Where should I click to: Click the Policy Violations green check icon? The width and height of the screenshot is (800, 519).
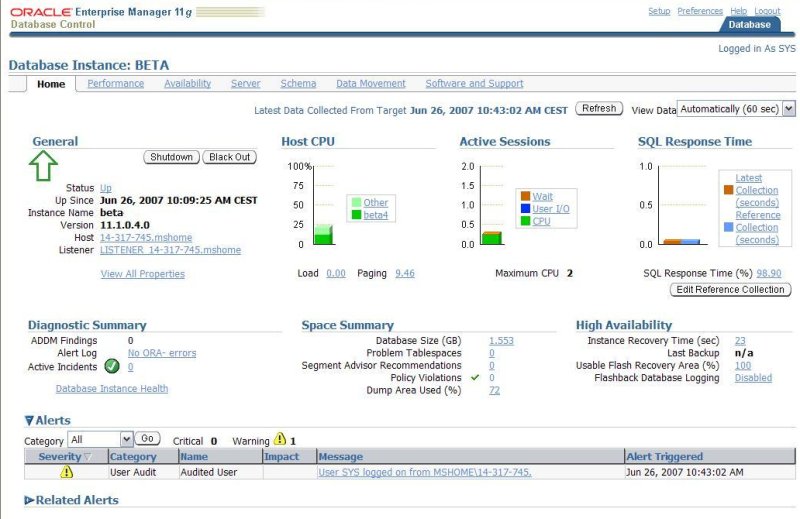click(x=475, y=378)
